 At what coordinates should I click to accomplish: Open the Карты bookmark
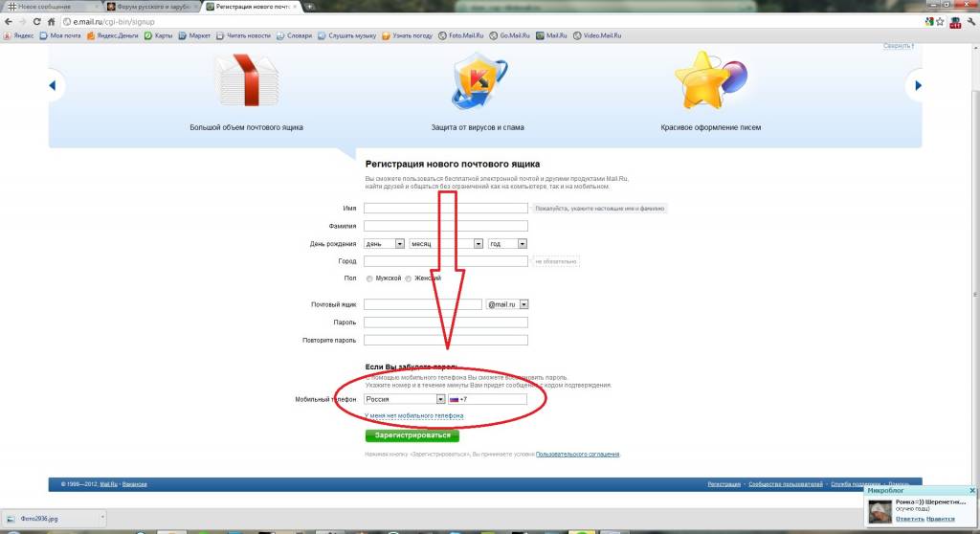point(158,35)
